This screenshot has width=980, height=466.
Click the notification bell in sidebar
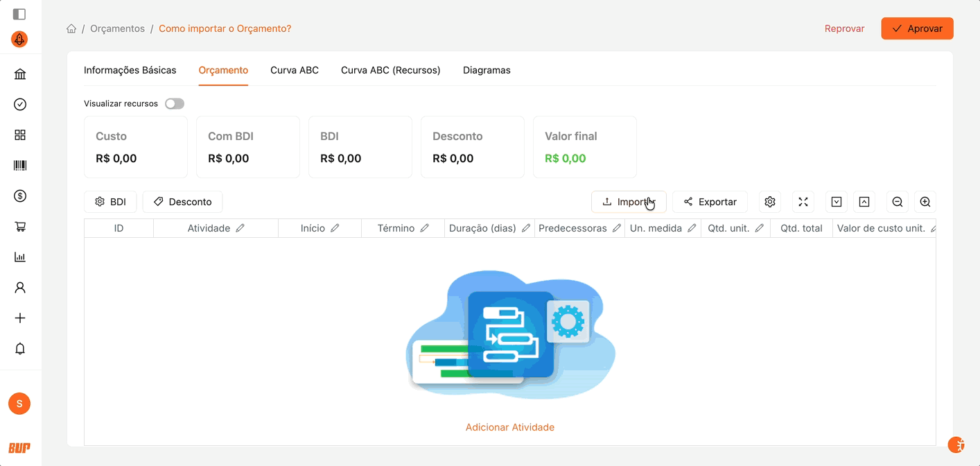click(x=20, y=349)
